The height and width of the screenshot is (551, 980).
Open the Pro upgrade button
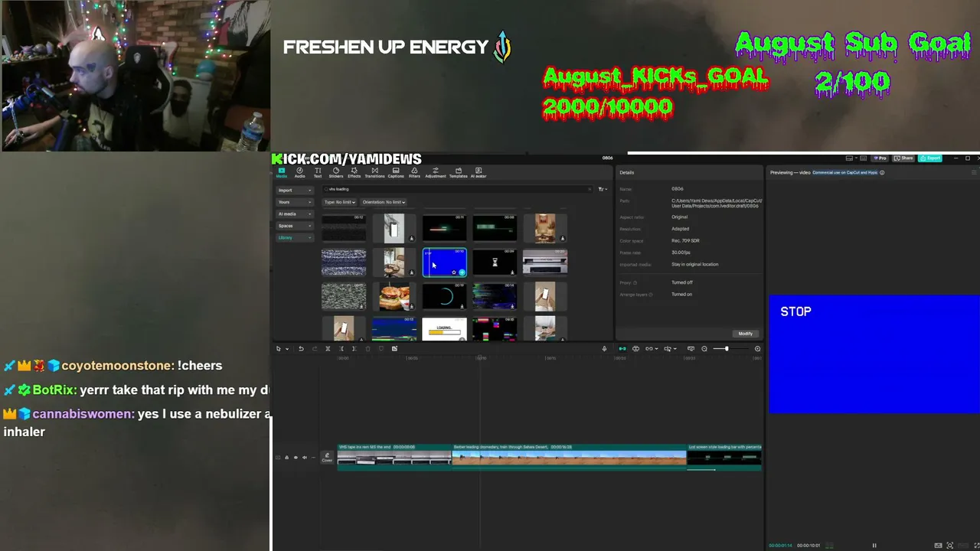[x=880, y=158]
